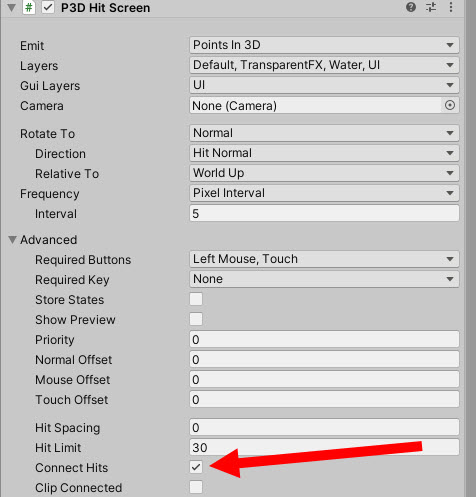The height and width of the screenshot is (497, 476).
Task: Open the Required Key dropdown
Action: pyautogui.click(x=324, y=279)
